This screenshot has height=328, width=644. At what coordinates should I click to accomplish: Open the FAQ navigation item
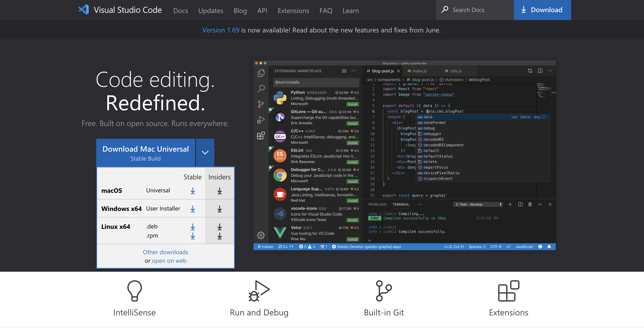(326, 10)
